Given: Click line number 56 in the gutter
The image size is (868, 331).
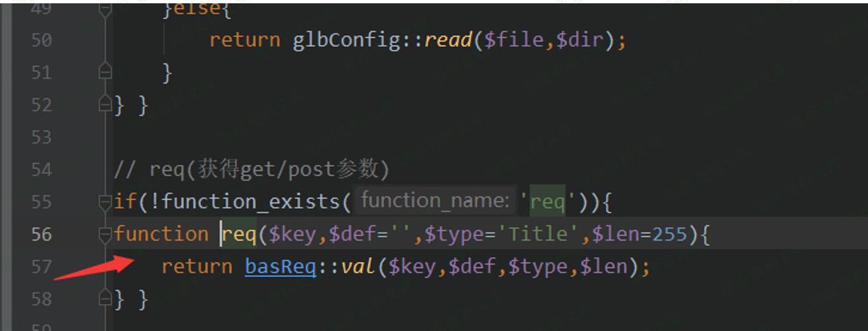Looking at the screenshot, I should point(41,234).
